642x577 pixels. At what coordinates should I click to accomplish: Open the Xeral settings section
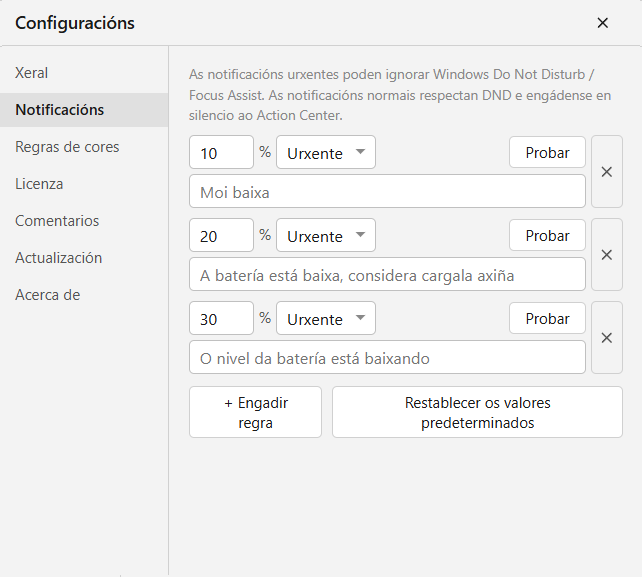pyautogui.click(x=84, y=73)
